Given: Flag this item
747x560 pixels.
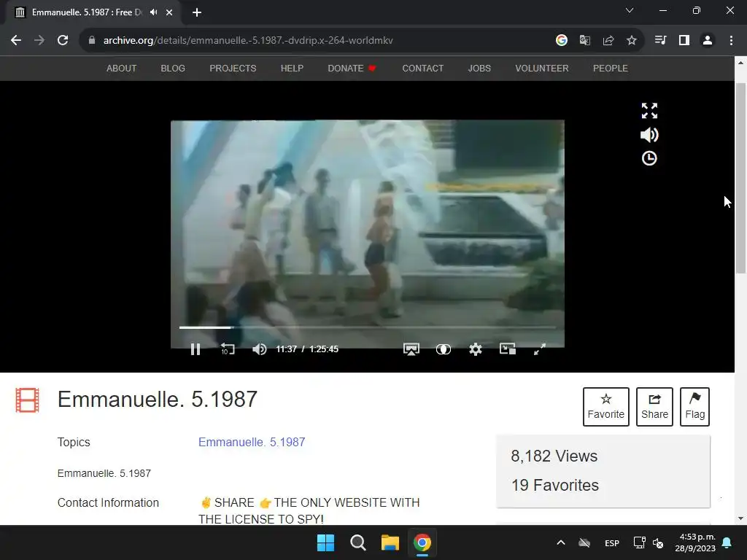Looking at the screenshot, I should [695, 407].
